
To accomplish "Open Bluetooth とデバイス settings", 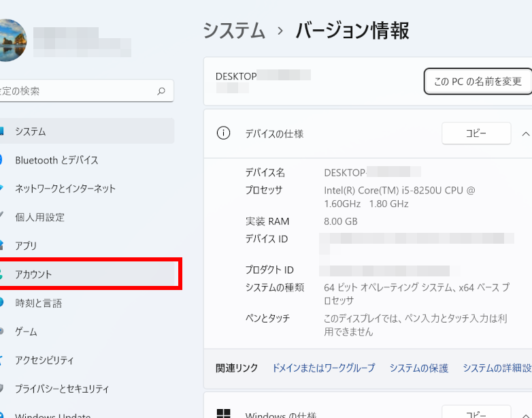I will click(x=87, y=160).
